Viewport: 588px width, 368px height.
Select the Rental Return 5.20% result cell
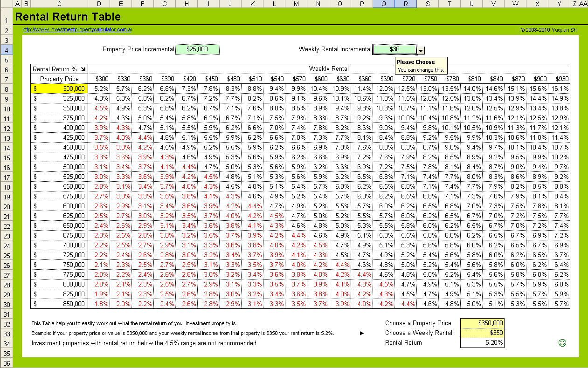pos(482,342)
